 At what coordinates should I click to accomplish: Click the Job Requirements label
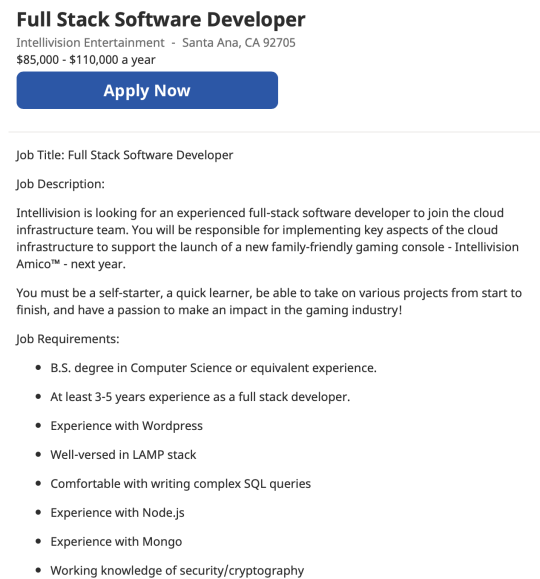click(68, 339)
